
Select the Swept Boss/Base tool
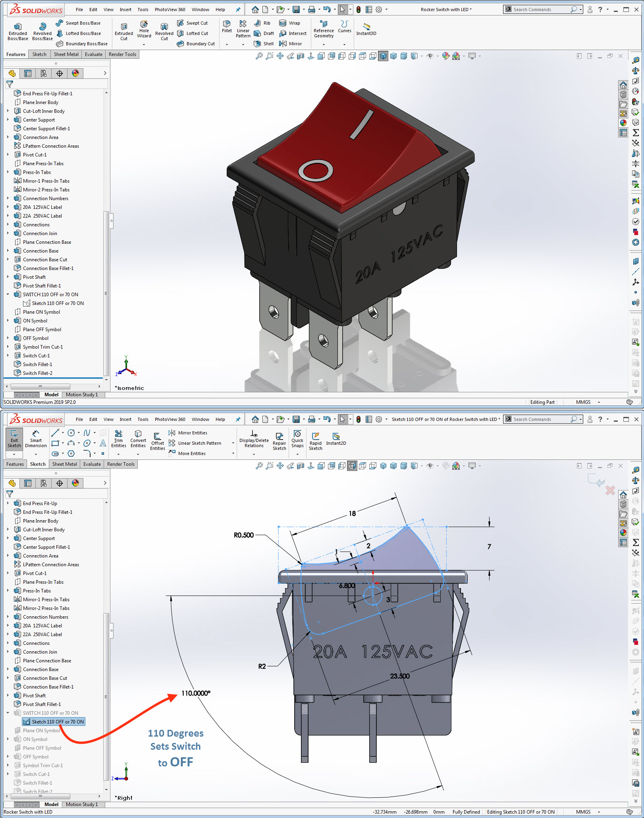tap(78, 23)
